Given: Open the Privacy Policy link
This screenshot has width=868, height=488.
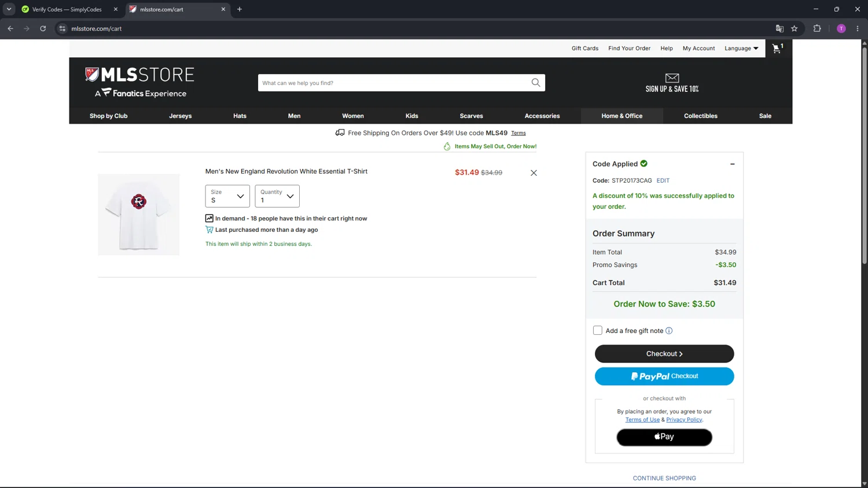Looking at the screenshot, I should click(x=684, y=420).
